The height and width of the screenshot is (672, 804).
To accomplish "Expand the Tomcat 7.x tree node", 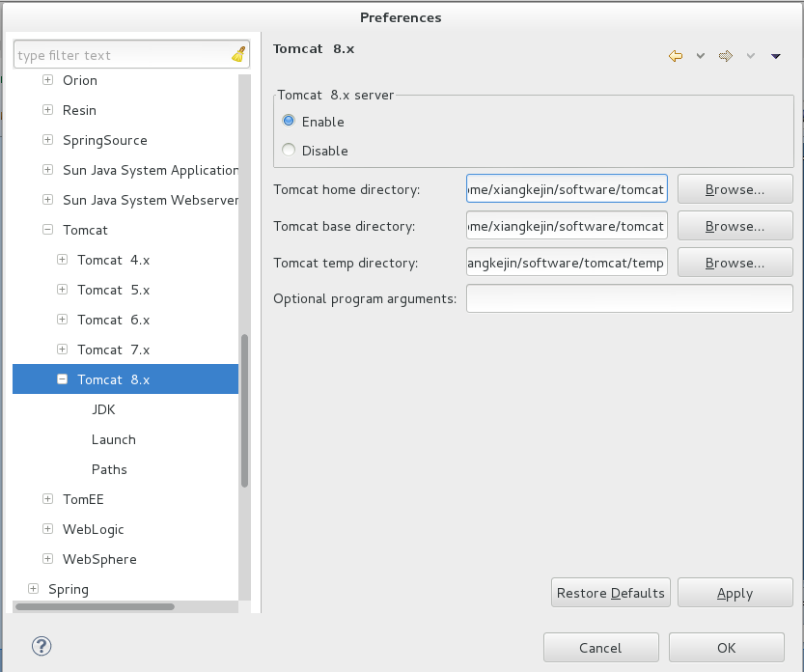I will pos(62,350).
